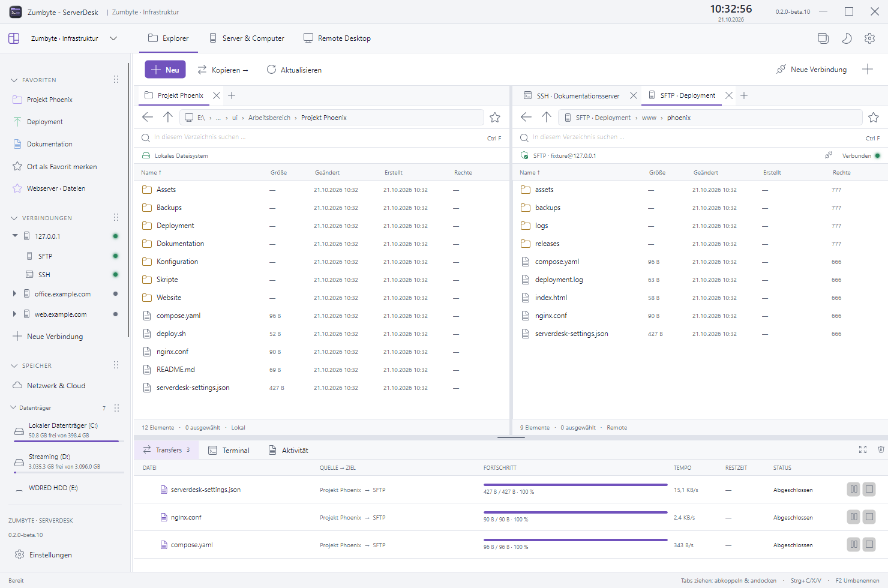Click Kopieren → button
Viewport: 888px width, 588px height.
223,70
